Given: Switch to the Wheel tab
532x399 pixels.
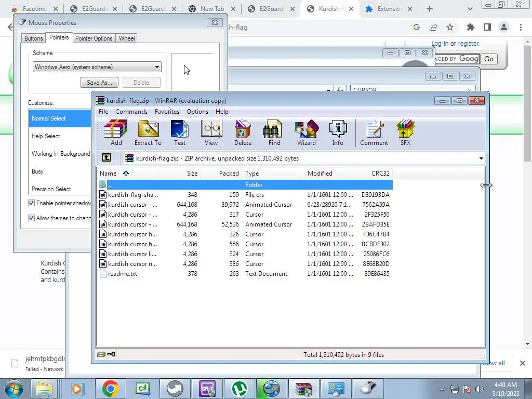Looking at the screenshot, I should (x=127, y=38).
